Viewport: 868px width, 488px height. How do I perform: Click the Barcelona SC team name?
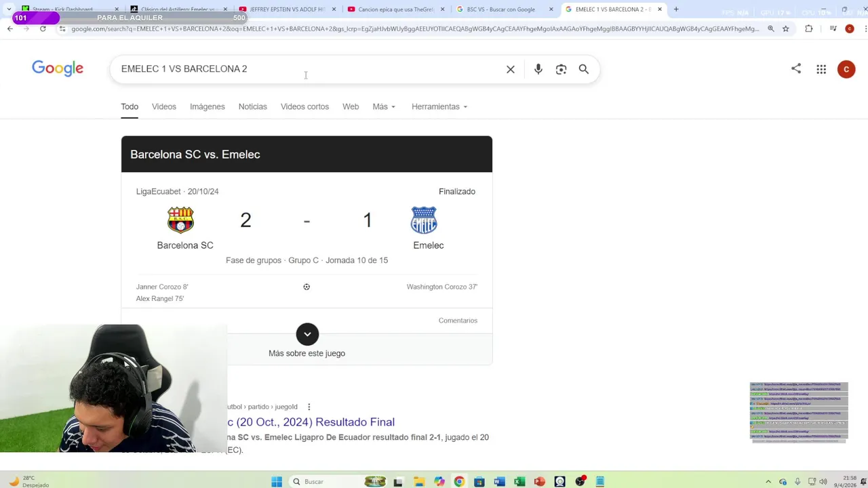point(185,245)
